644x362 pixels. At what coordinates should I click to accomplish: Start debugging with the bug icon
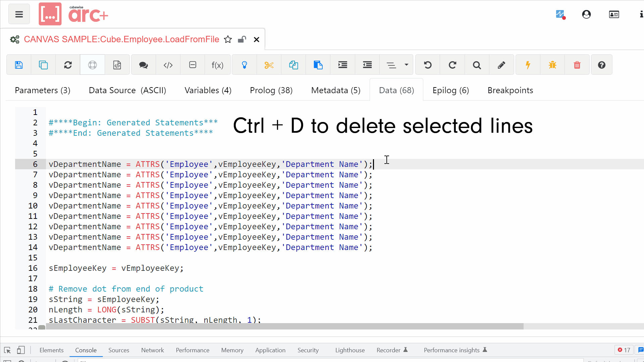point(552,65)
